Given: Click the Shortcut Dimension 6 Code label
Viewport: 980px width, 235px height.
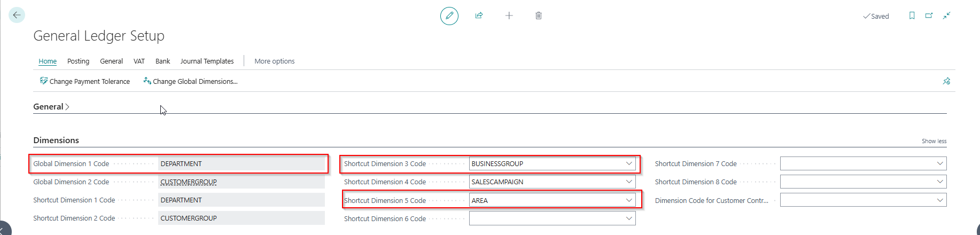Looking at the screenshot, I should click(385, 218).
